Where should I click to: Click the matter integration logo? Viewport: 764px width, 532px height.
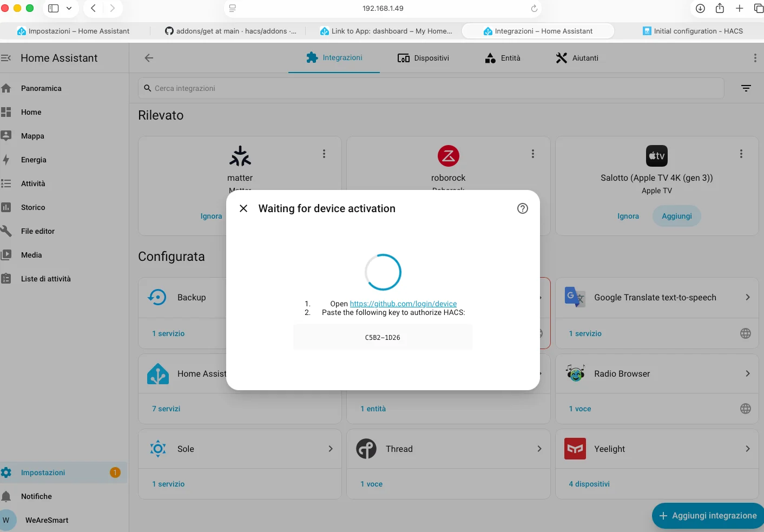tap(240, 156)
